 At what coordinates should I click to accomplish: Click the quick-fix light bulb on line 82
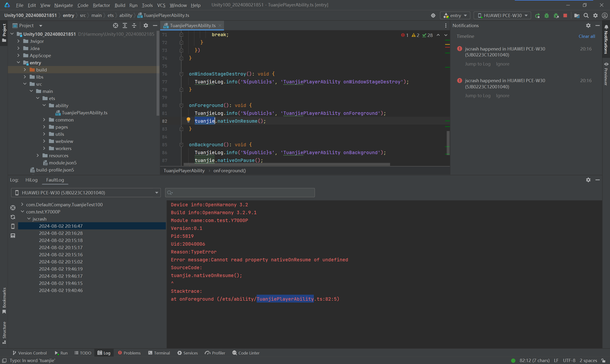click(188, 120)
